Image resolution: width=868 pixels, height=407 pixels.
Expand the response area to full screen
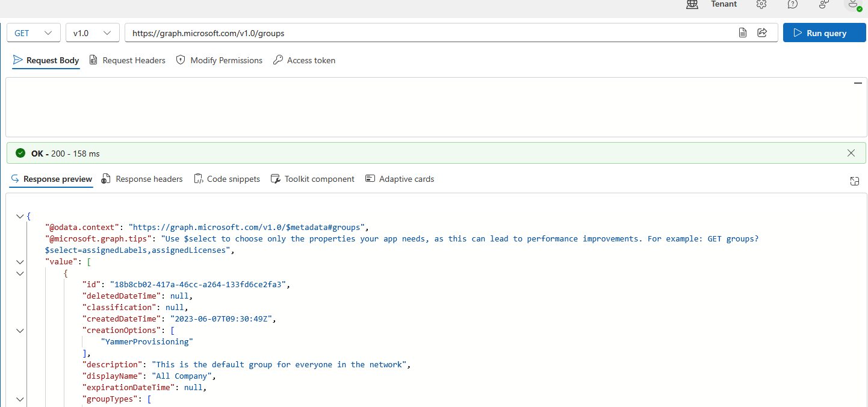click(x=854, y=181)
